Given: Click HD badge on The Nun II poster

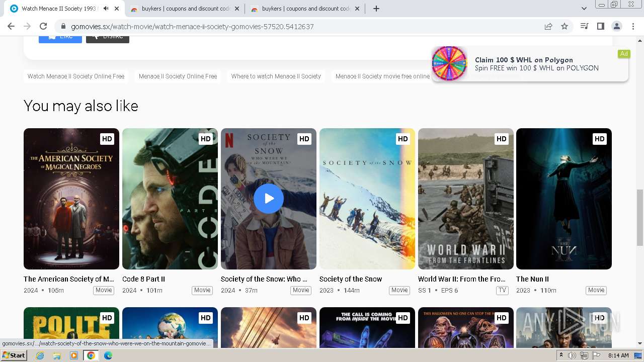Looking at the screenshot, I should click(x=600, y=139).
